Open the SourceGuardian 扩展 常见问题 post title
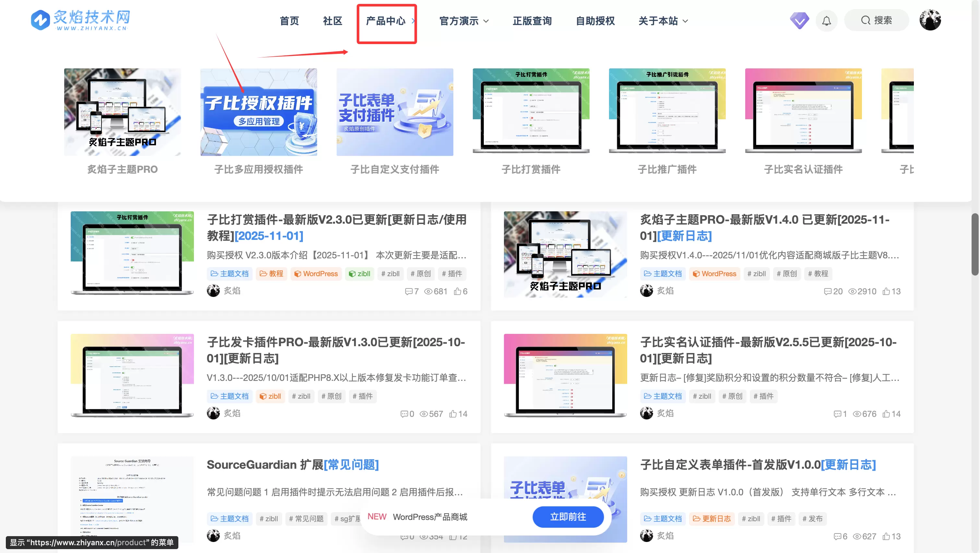 tap(293, 465)
